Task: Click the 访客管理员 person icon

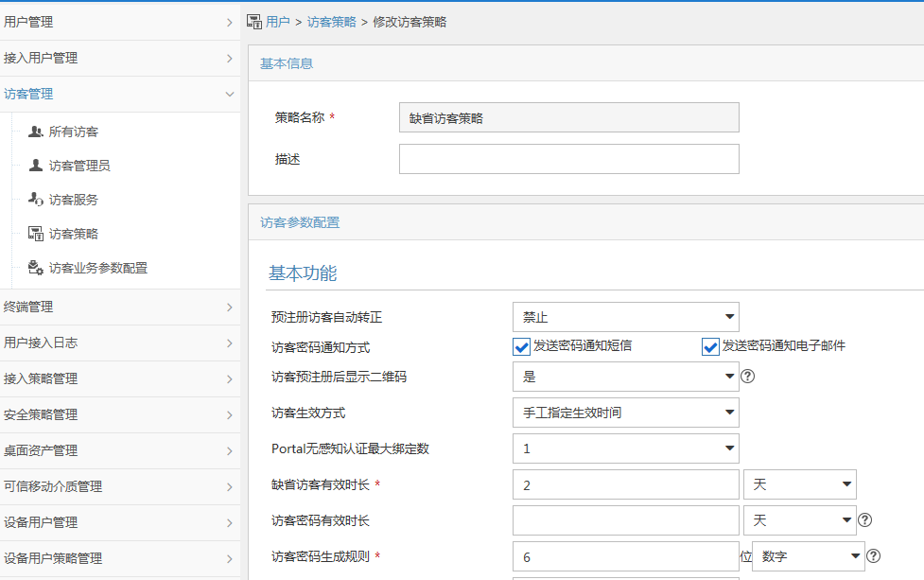Action: [36, 166]
